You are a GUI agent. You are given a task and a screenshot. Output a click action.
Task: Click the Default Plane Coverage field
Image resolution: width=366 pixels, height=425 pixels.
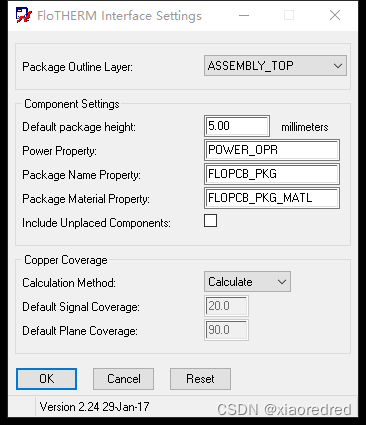tap(226, 330)
